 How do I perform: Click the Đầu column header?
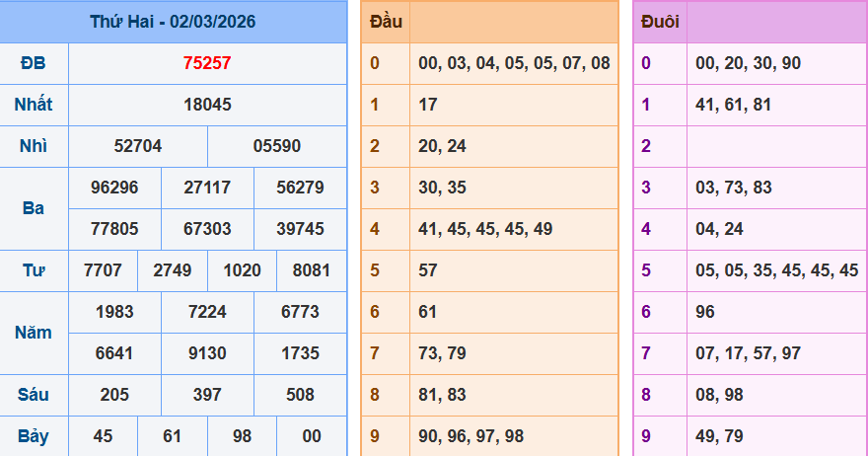tap(385, 22)
